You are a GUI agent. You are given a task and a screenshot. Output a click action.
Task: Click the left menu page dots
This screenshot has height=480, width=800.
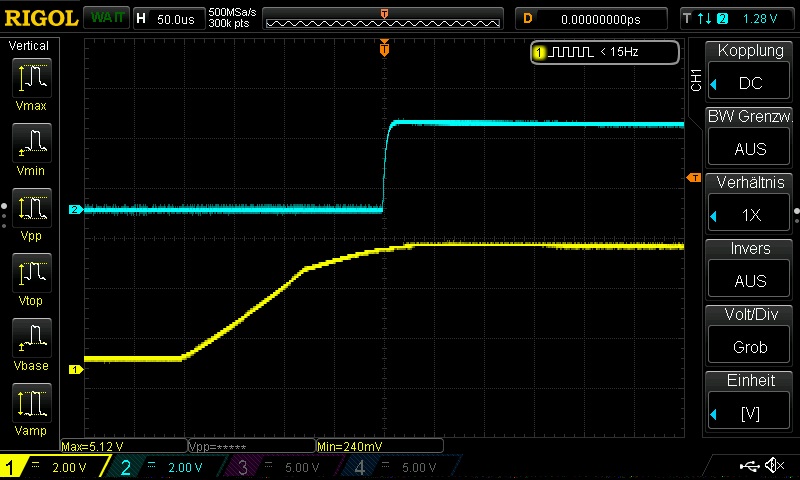4,216
